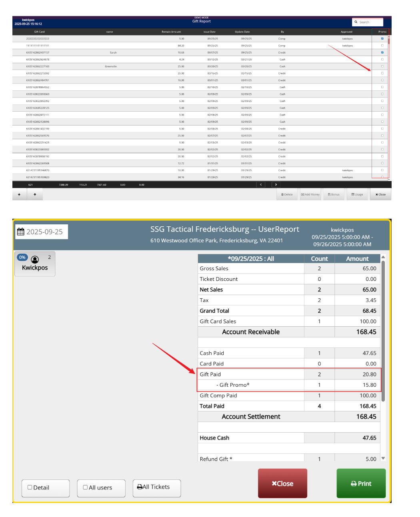Viewport: 420px width, 517px height.
Task: Sort by Remain Amount column header
Action: click(x=171, y=32)
